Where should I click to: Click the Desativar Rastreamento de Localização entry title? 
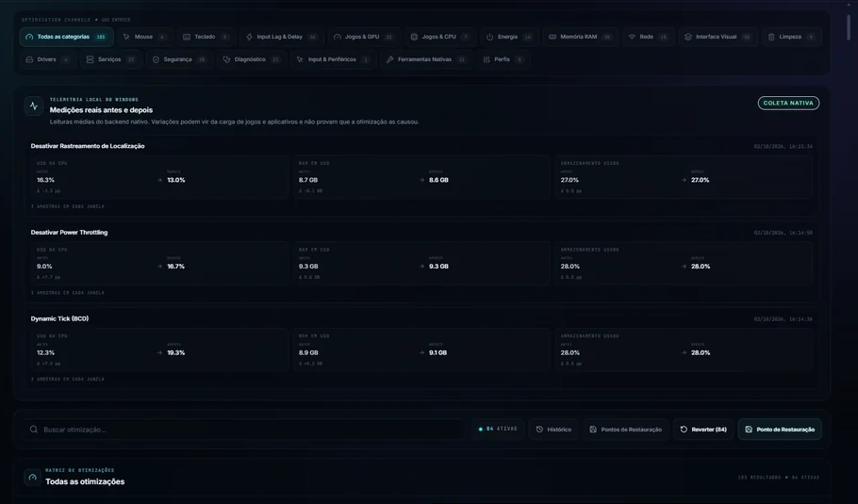[88, 146]
